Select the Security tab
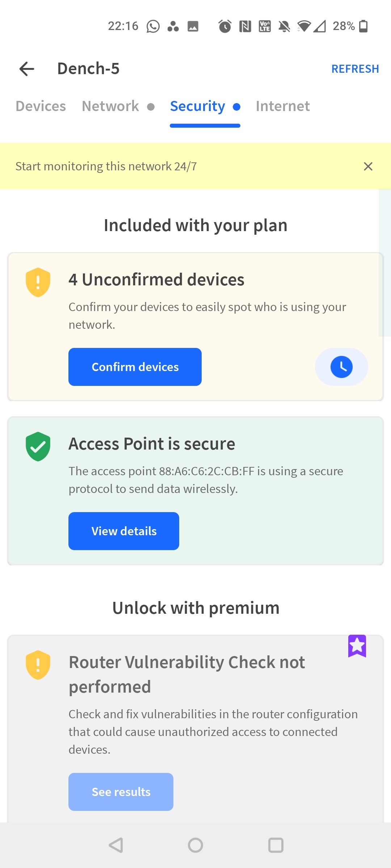This screenshot has height=868, width=391. tap(198, 106)
